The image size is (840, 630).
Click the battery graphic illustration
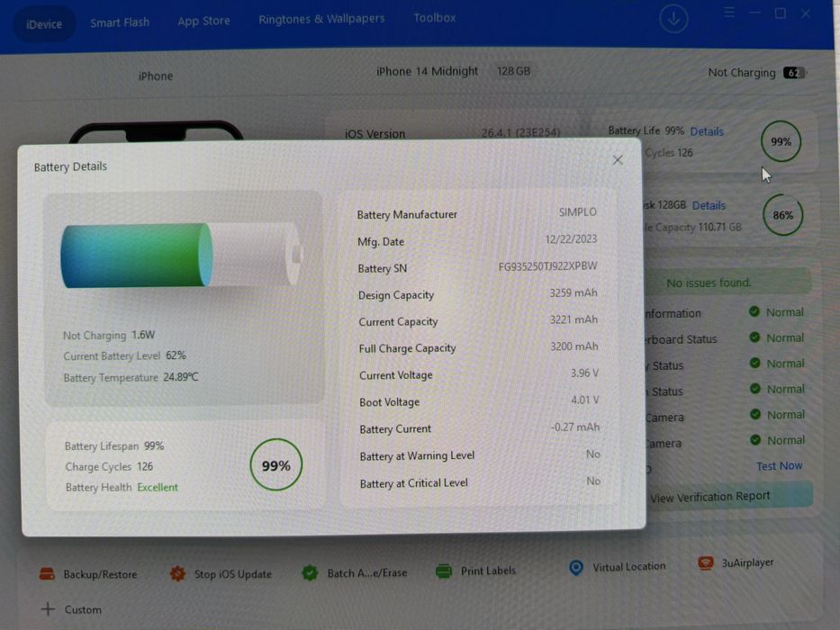click(181, 256)
